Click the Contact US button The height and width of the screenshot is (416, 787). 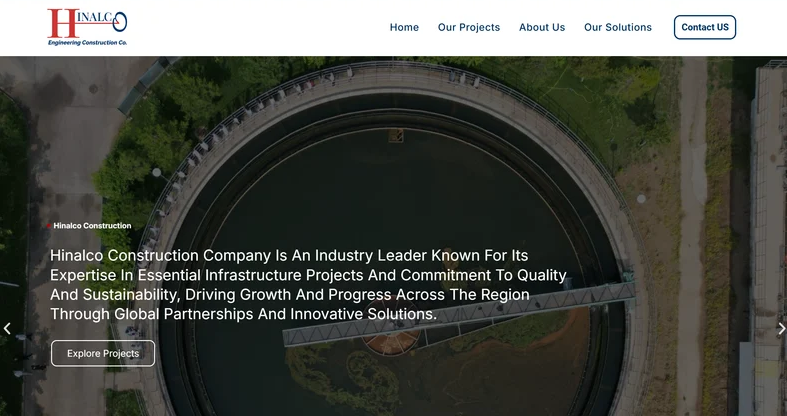click(x=705, y=27)
